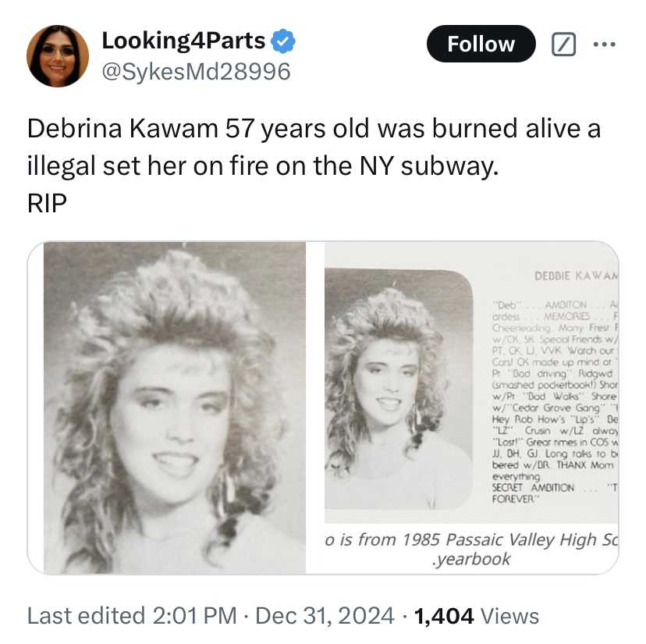Viewport: 646px width, 644px height.
Task: Enlarge the right yearbook page image
Action: [471, 407]
